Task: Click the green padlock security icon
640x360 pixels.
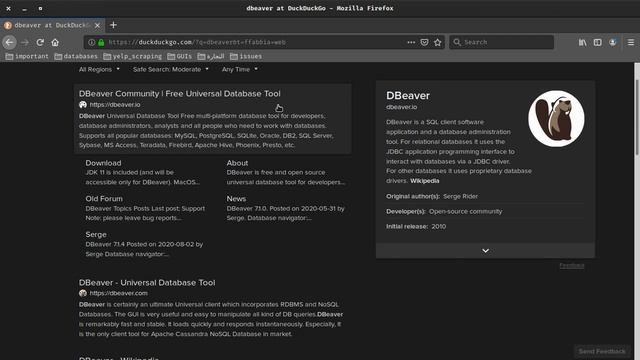Action: click(x=101, y=42)
